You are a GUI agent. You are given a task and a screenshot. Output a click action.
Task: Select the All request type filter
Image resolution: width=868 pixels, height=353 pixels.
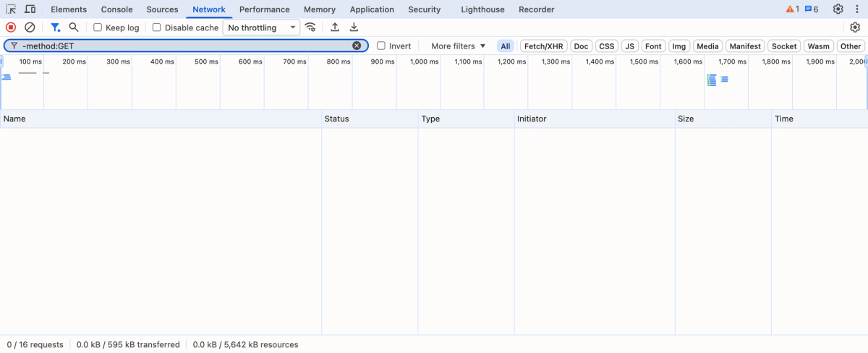[505, 46]
